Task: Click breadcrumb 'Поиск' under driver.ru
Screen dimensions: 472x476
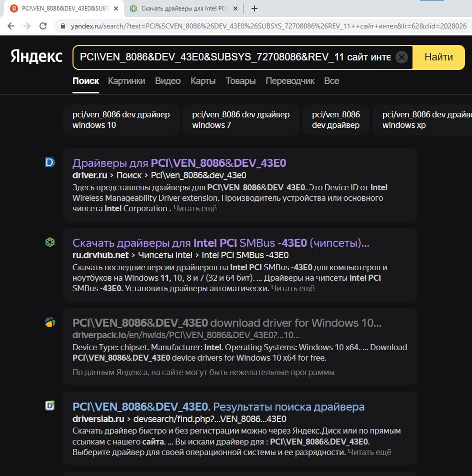Action: (129, 175)
